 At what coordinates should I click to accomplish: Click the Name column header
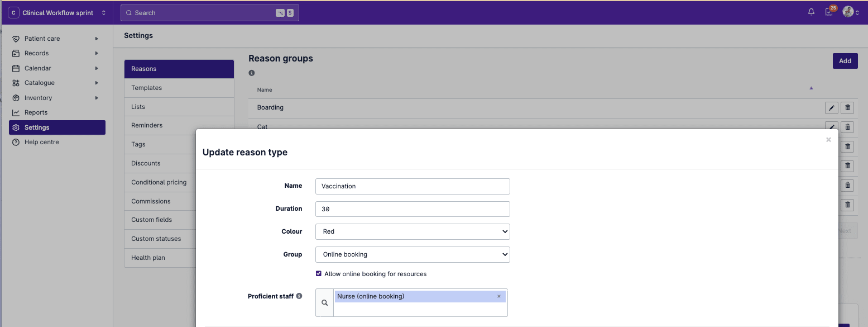[x=265, y=89]
